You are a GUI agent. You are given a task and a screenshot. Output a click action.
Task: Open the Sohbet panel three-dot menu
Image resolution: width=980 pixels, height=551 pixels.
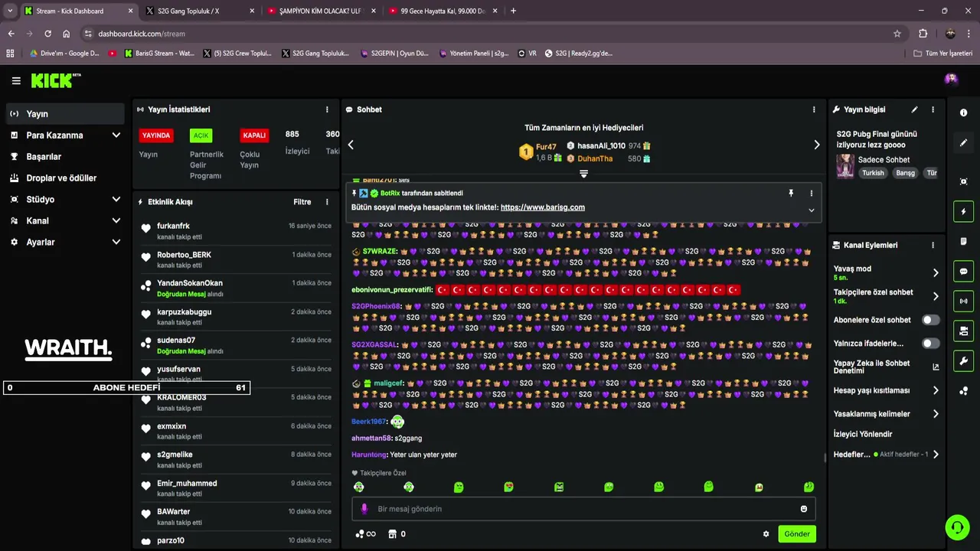pos(814,109)
